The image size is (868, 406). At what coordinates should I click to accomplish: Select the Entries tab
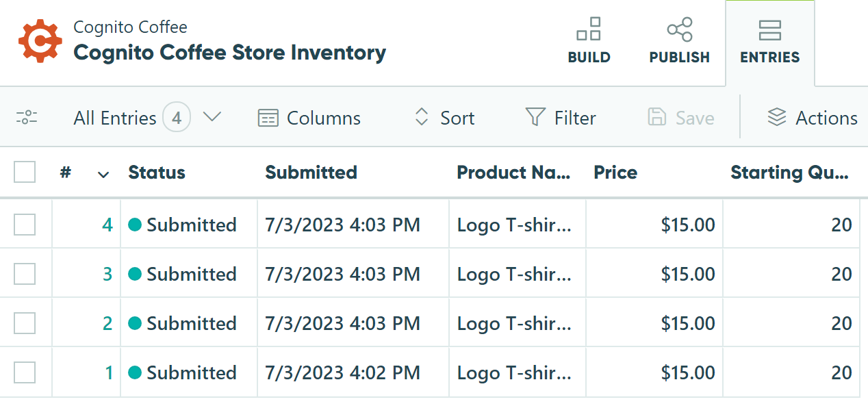(770, 42)
